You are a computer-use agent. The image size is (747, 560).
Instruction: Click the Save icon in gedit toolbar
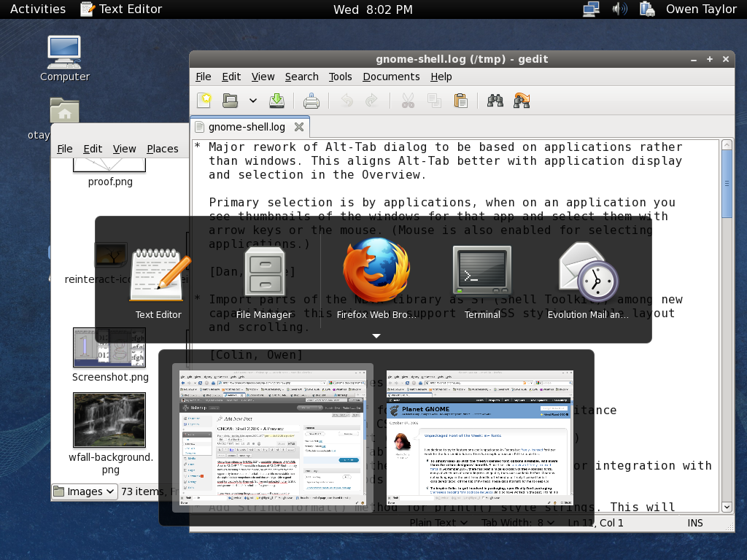[276, 101]
